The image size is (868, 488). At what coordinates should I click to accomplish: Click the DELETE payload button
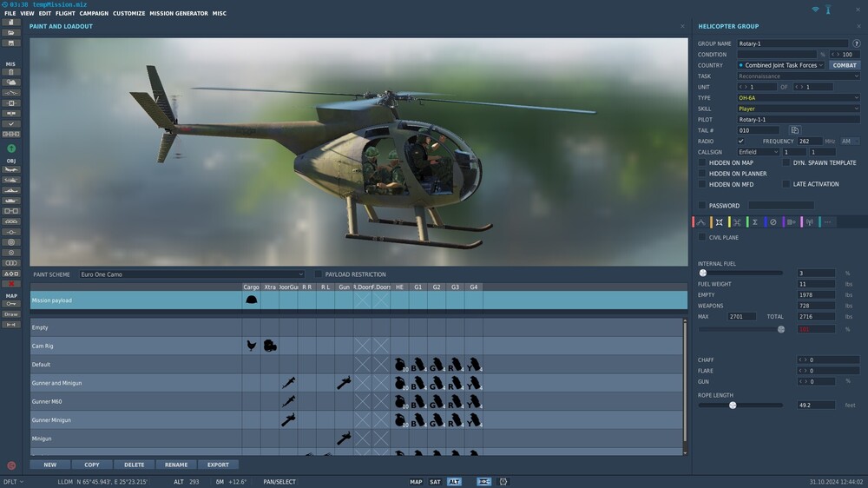click(134, 465)
